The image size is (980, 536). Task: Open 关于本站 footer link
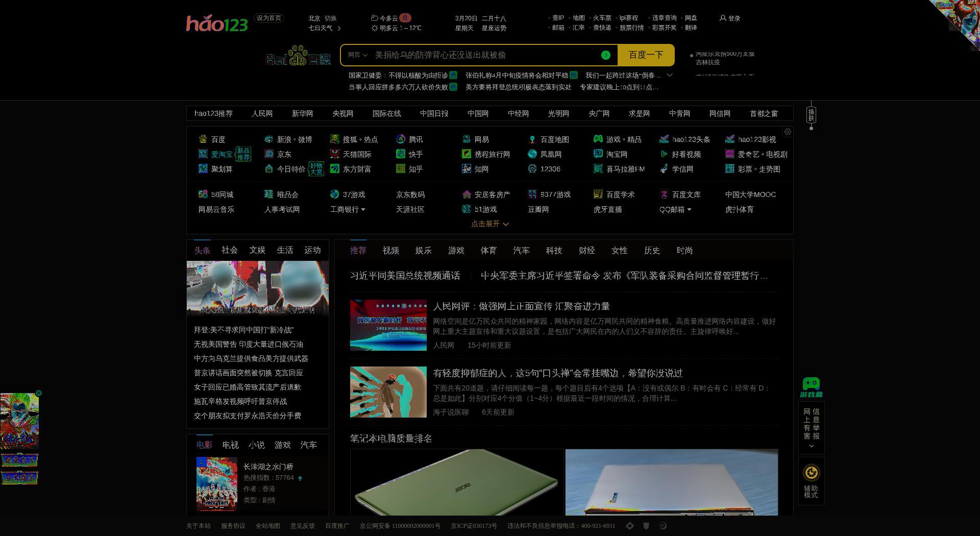point(198,526)
